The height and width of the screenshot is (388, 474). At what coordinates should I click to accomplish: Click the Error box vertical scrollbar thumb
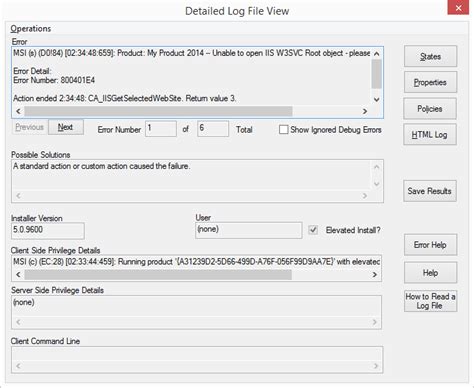[377, 74]
